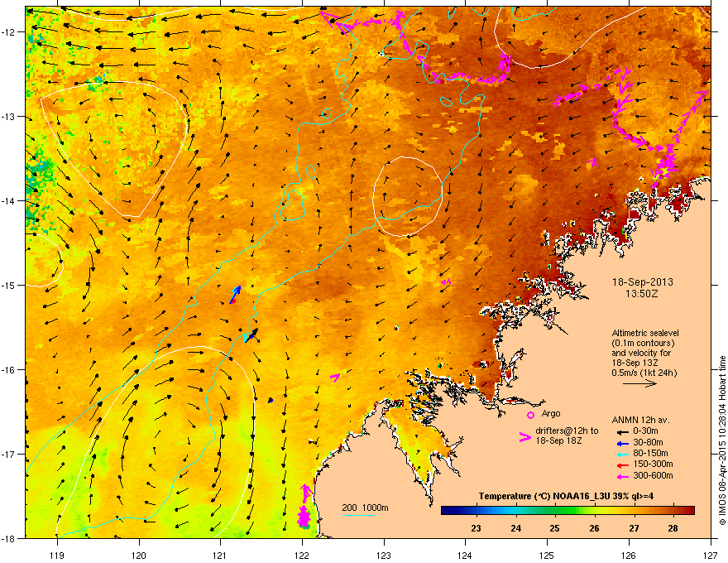
Task: Click the 'ANMN 12h av.' legend heading
Action: 640,420
